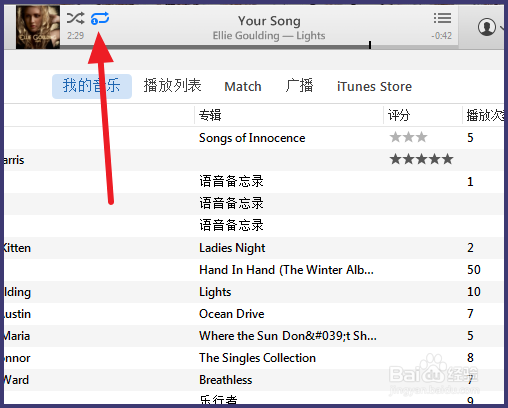Image resolution: width=508 pixels, height=408 pixels.
Task: Toggle the shuffle icon
Action: point(75,18)
